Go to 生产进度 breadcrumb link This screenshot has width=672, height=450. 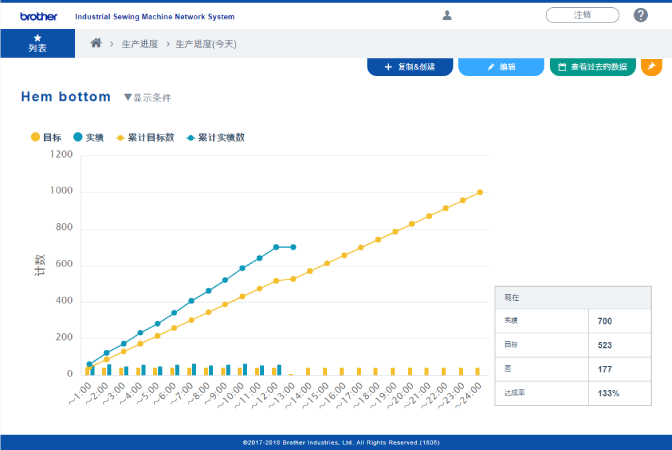coord(138,44)
